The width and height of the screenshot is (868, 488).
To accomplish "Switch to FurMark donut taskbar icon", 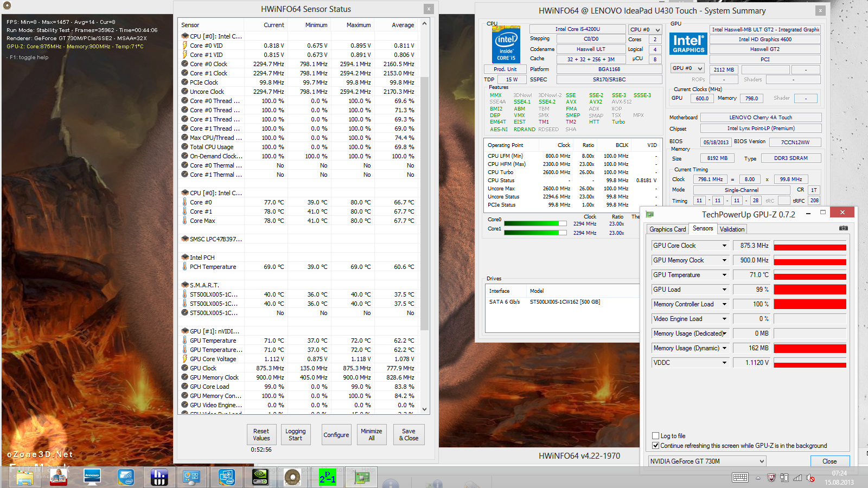I will pos(292,477).
